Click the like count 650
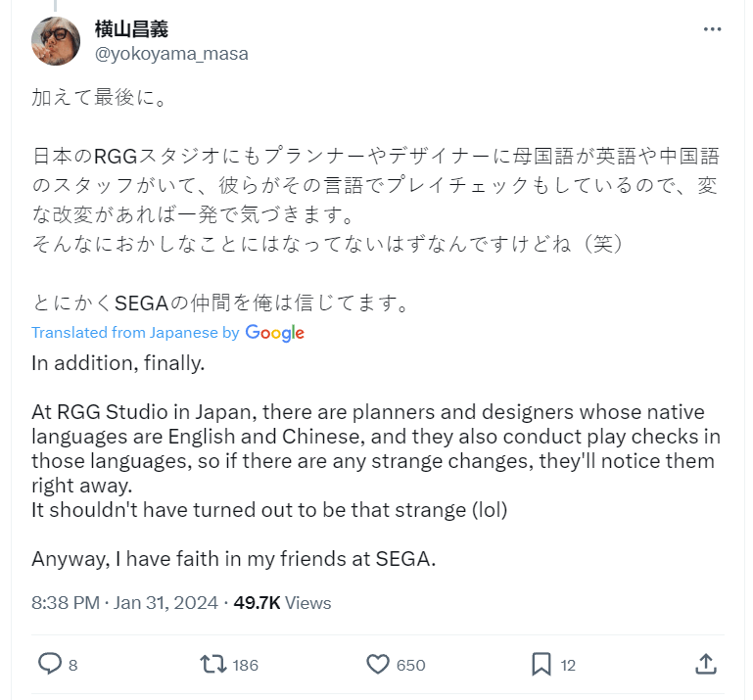The height and width of the screenshot is (700, 753). pyautogui.click(x=410, y=666)
